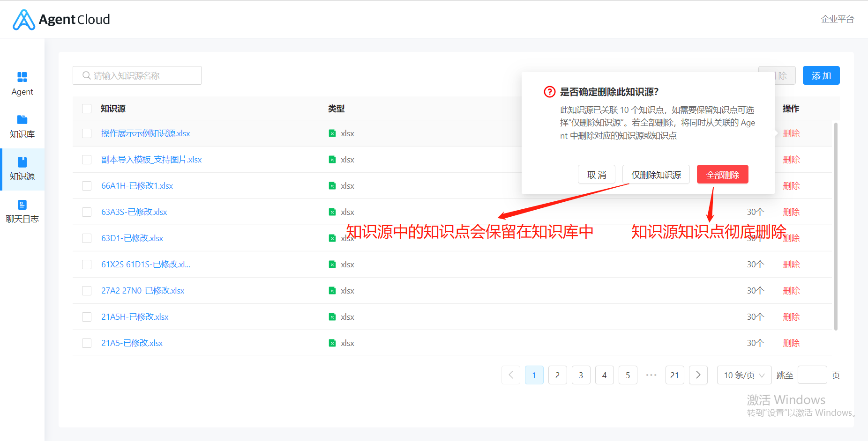Open the Agent section in sidebar

(22, 84)
